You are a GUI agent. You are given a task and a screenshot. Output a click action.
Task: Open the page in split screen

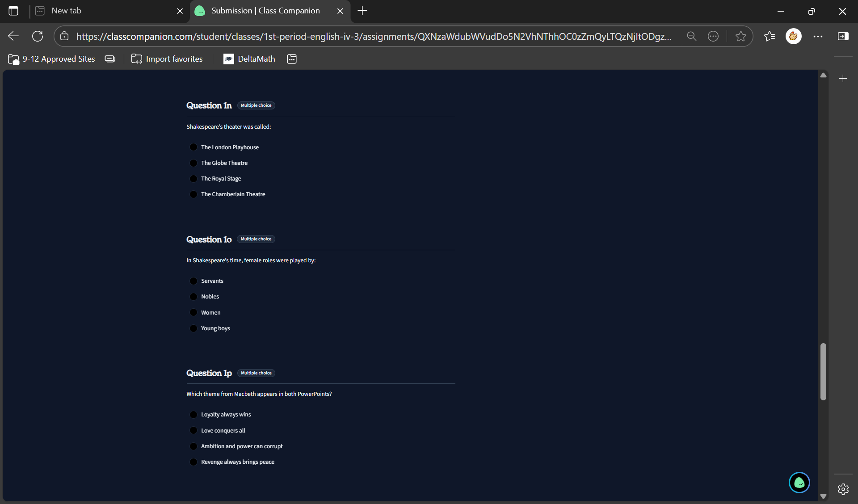click(843, 36)
